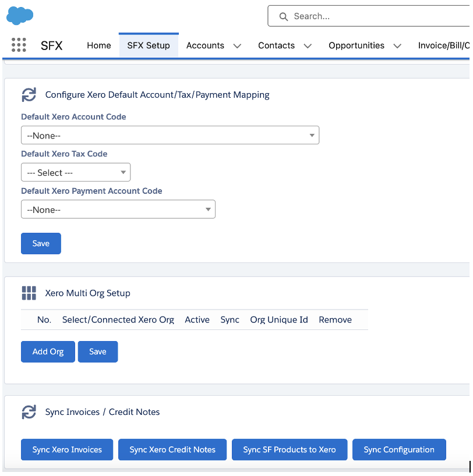Viewport: 473px width, 476px height.
Task: Click the Sync Invoices / Credit Notes icon
Action: point(29,412)
